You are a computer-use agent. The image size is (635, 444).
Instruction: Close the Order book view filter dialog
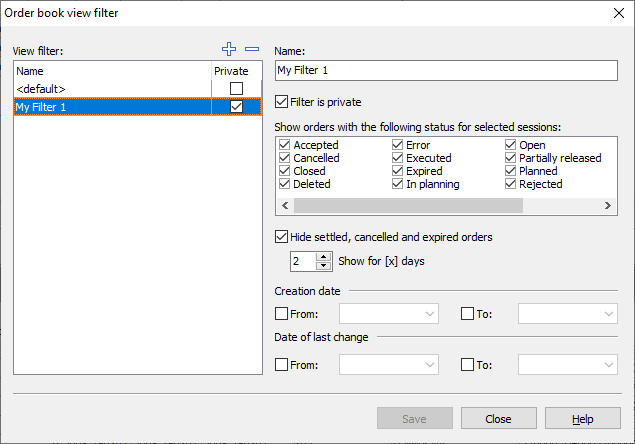(x=616, y=13)
